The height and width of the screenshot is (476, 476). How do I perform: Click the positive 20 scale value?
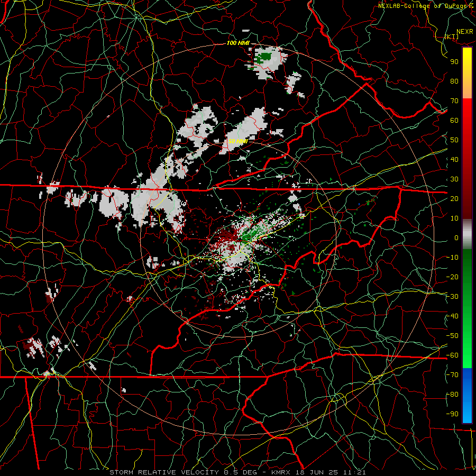pyautogui.click(x=454, y=199)
